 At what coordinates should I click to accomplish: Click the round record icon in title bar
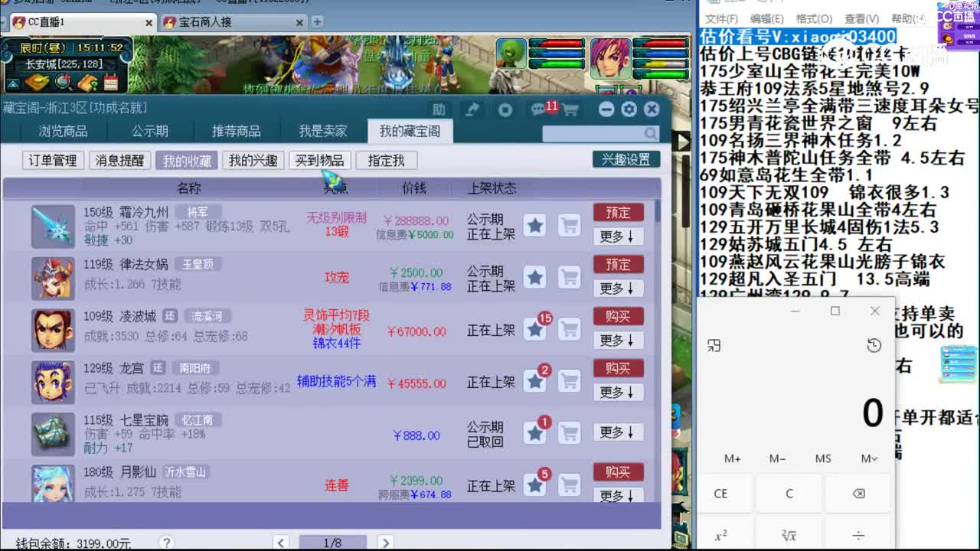tap(505, 109)
